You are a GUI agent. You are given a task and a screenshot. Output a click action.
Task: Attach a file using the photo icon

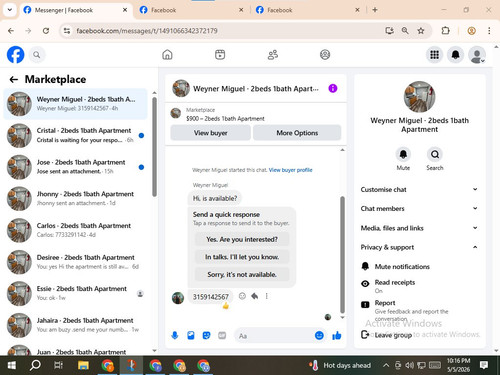click(x=191, y=336)
